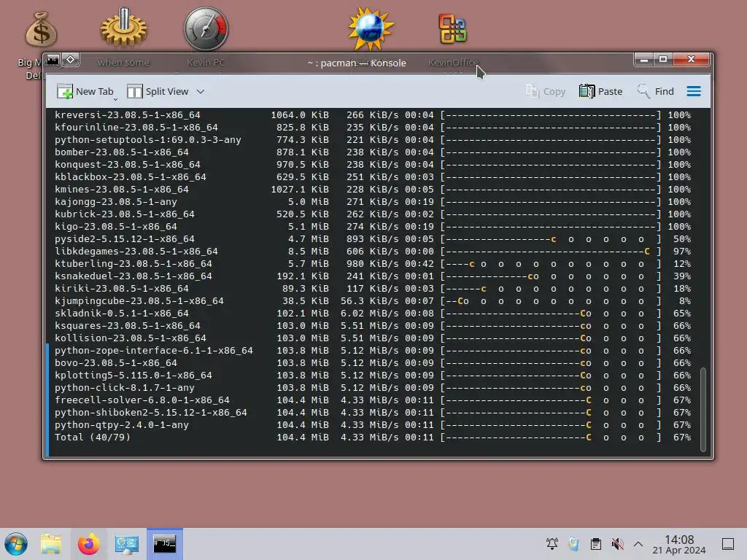This screenshot has height=560, width=747.
Task: Click the skladnik-0.5.1-1-x86_64 line
Action: (x=373, y=313)
